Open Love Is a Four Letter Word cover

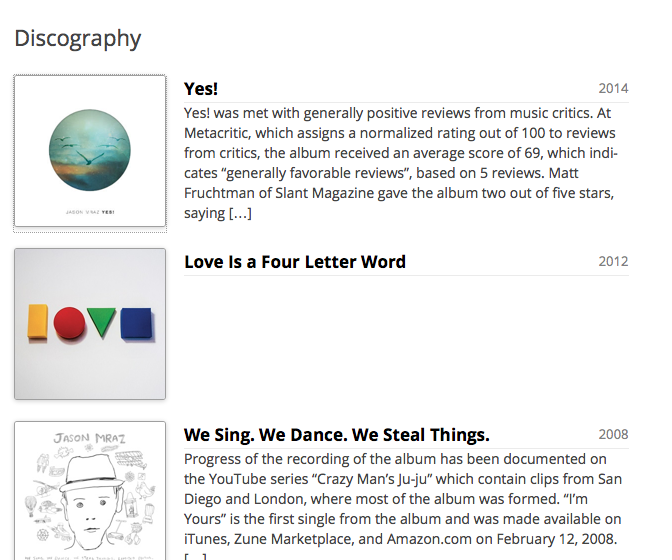click(90, 324)
